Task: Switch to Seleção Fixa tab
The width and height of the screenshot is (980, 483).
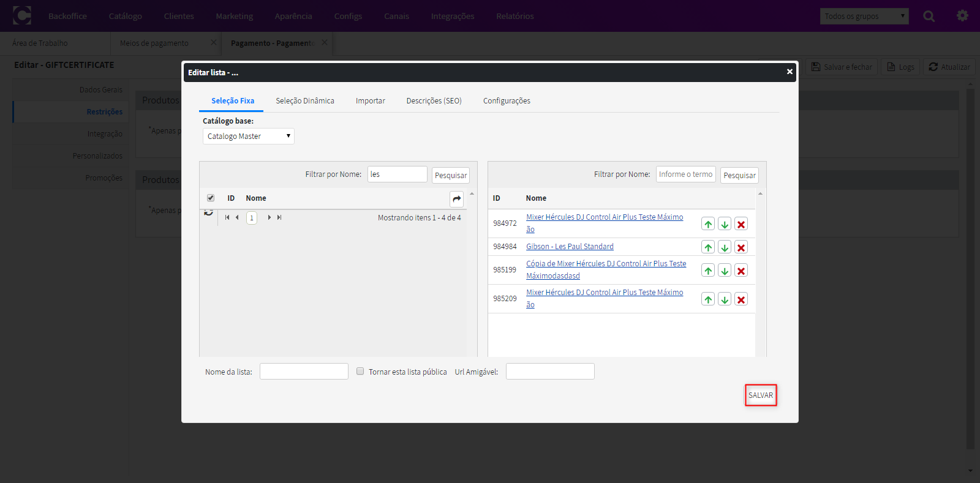Action: (x=233, y=101)
